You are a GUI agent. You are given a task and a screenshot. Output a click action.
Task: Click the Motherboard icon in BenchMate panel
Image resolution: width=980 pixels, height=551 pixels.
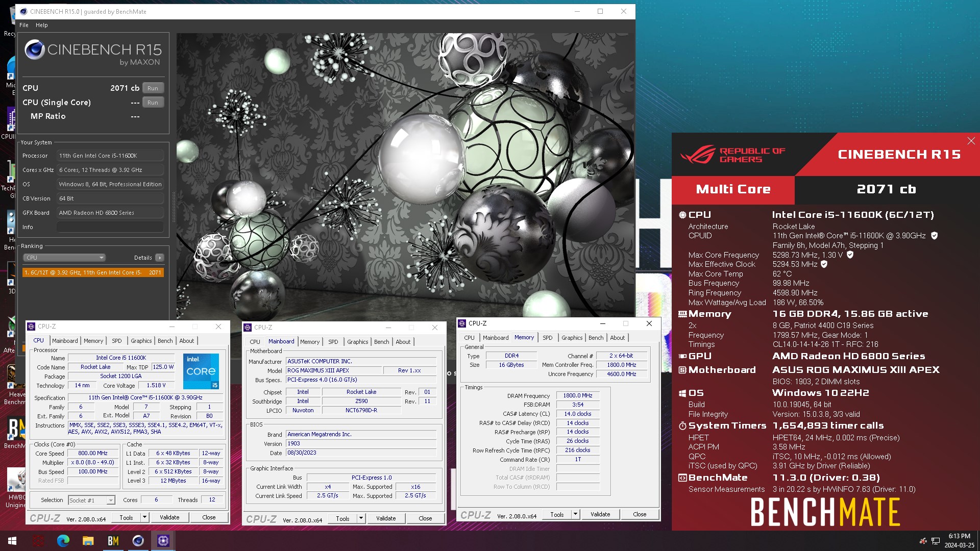(x=682, y=370)
